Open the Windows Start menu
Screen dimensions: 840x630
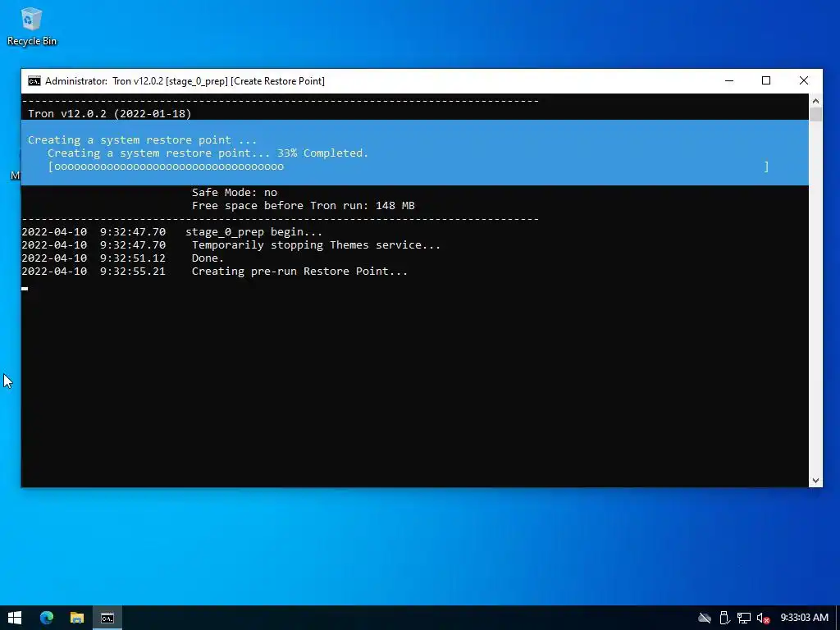pos(15,618)
